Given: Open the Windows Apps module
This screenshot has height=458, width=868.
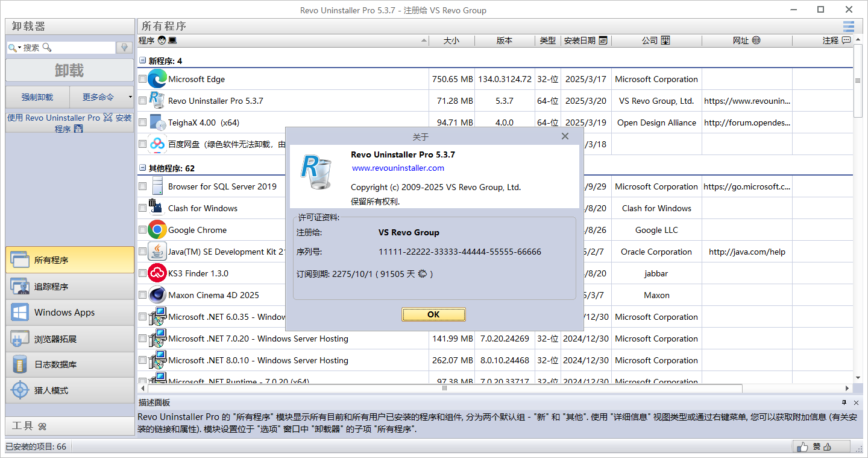Looking at the screenshot, I should (x=70, y=313).
